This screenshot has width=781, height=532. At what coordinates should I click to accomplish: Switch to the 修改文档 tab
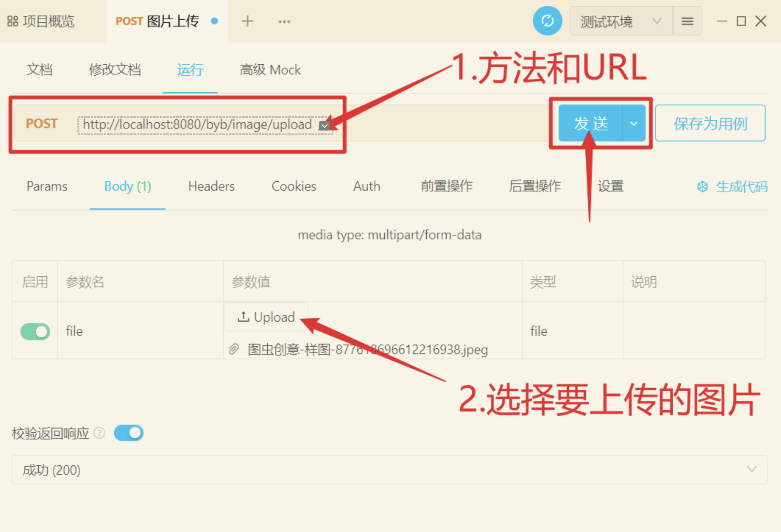115,70
